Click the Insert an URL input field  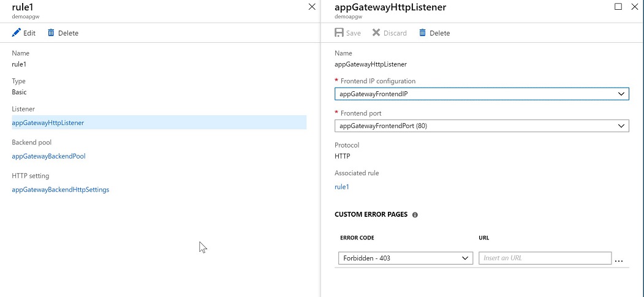[x=545, y=258]
